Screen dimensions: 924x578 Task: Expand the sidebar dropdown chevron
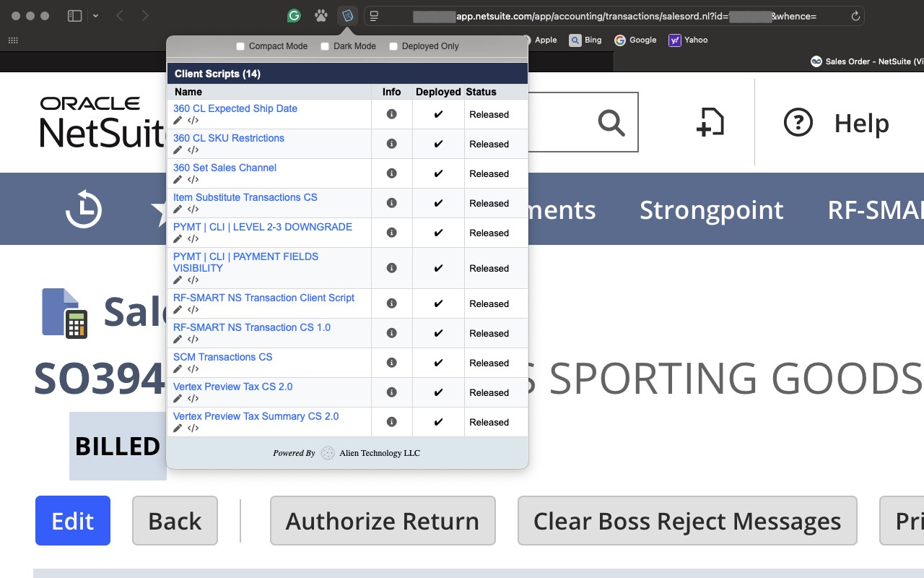[x=95, y=15]
